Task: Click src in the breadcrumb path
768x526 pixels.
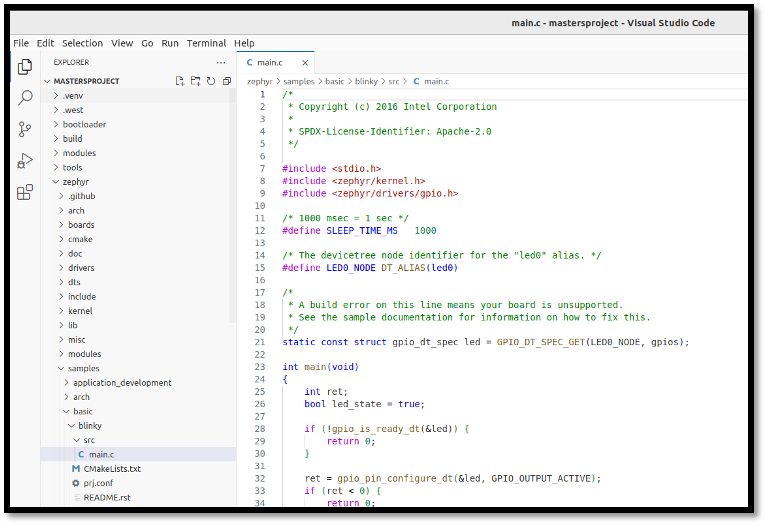Action: (x=394, y=81)
